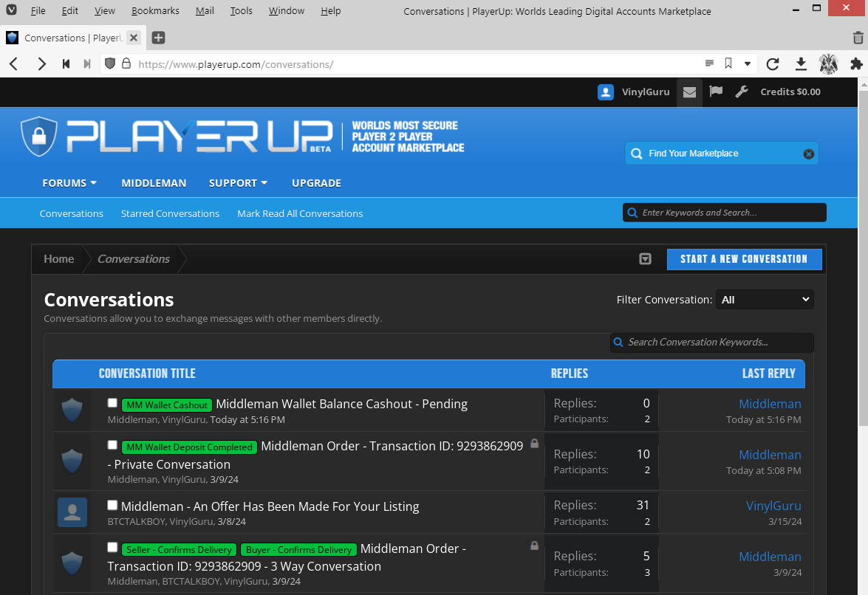Click the browser reload page icon
The width and height of the screenshot is (868, 595).
click(x=773, y=64)
